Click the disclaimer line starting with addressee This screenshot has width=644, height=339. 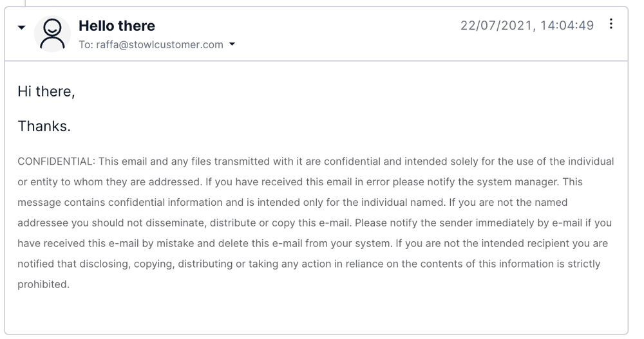click(314, 223)
